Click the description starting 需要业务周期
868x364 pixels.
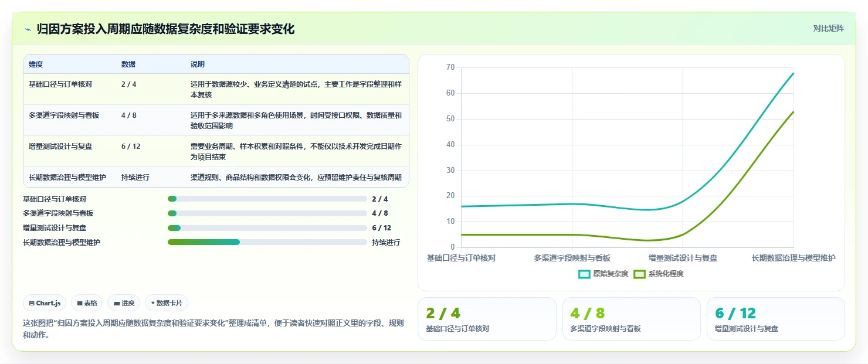pyautogui.click(x=296, y=151)
